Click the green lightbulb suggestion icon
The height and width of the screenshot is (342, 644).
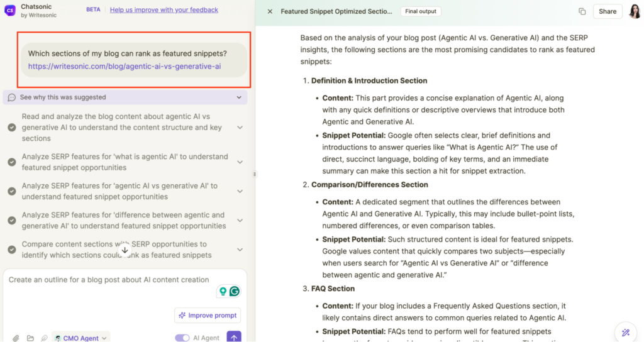click(x=223, y=291)
